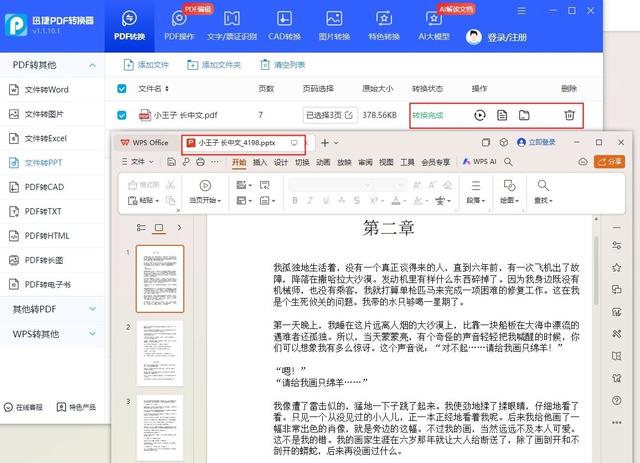Open the 审阅 ribbon tab in WPS
Viewport: 640px width, 463px height.
coord(365,162)
